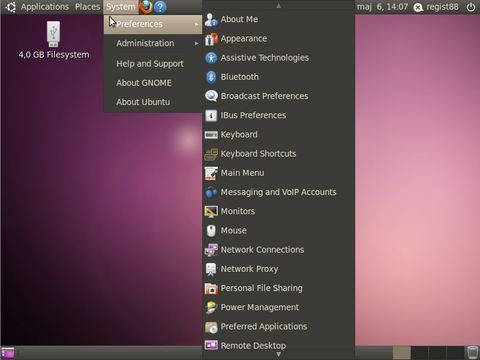Click the Power Management label
This screenshot has height=360, width=480.
[260, 307]
